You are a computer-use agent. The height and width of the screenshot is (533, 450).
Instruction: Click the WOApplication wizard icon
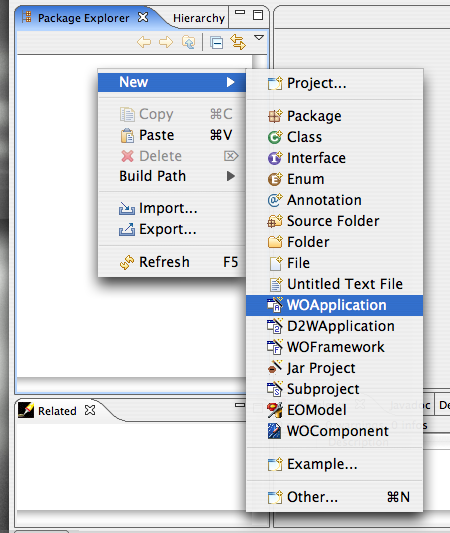point(275,305)
